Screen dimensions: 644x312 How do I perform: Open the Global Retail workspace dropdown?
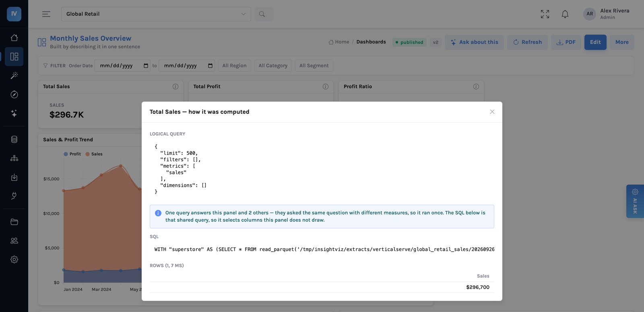[x=156, y=14]
